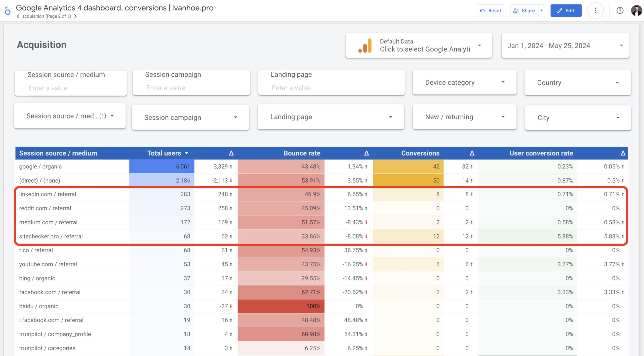Click the Google Analytics data source icon

pos(365,46)
